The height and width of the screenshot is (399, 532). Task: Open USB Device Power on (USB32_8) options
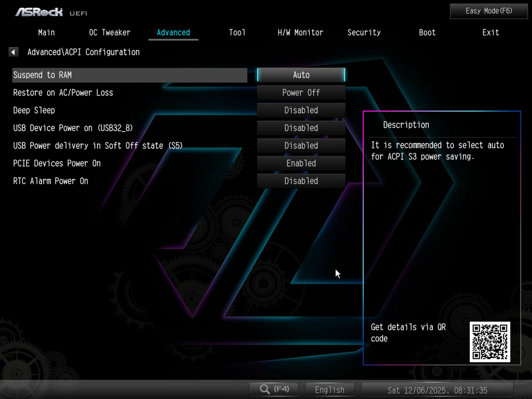(301, 128)
